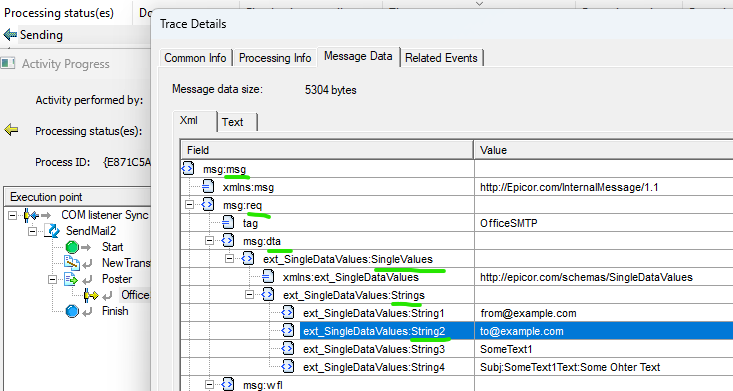Select the Finish execution point
The width and height of the screenshot is (733, 391).
point(115,311)
